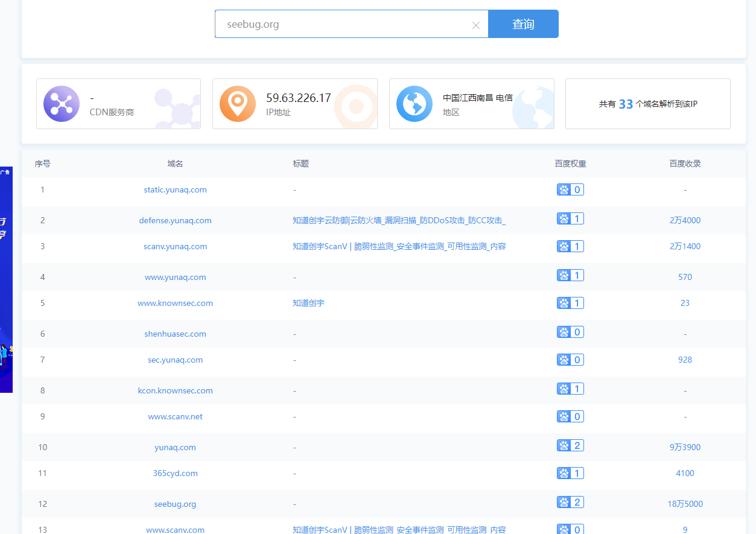The height and width of the screenshot is (534, 756).
Task: Click the IP address 59.63.226.17
Action: (299, 98)
